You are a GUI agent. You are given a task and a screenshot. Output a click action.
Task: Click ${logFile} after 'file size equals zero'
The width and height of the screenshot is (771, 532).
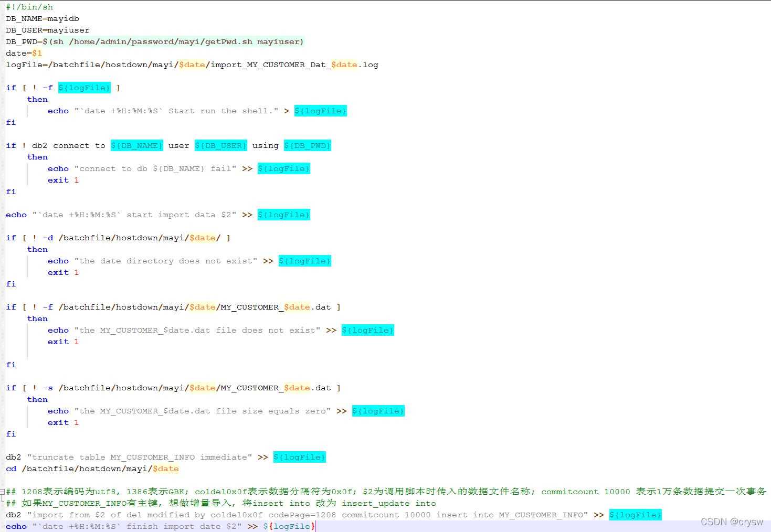(x=378, y=411)
